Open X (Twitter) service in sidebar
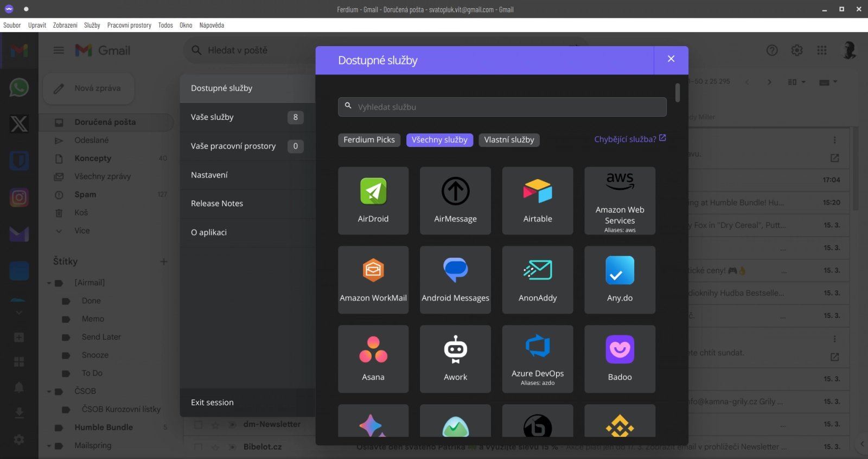This screenshot has height=459, width=868. pyautogui.click(x=19, y=124)
